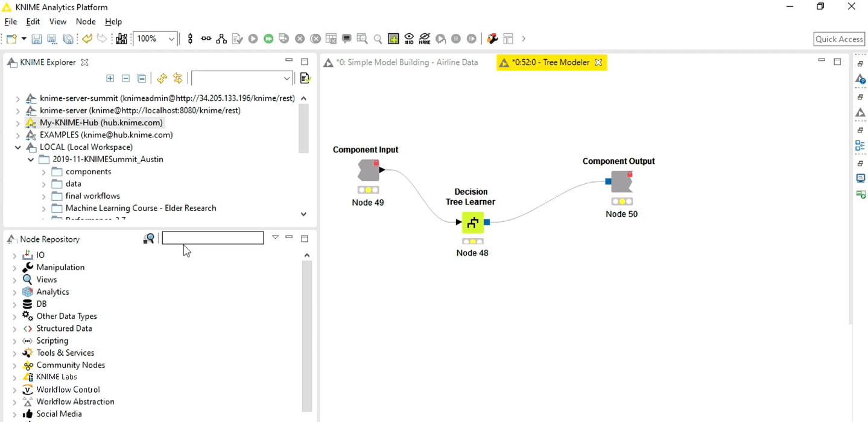
Task: Collapse selected with minus icon in Explorer
Action: (x=125, y=78)
